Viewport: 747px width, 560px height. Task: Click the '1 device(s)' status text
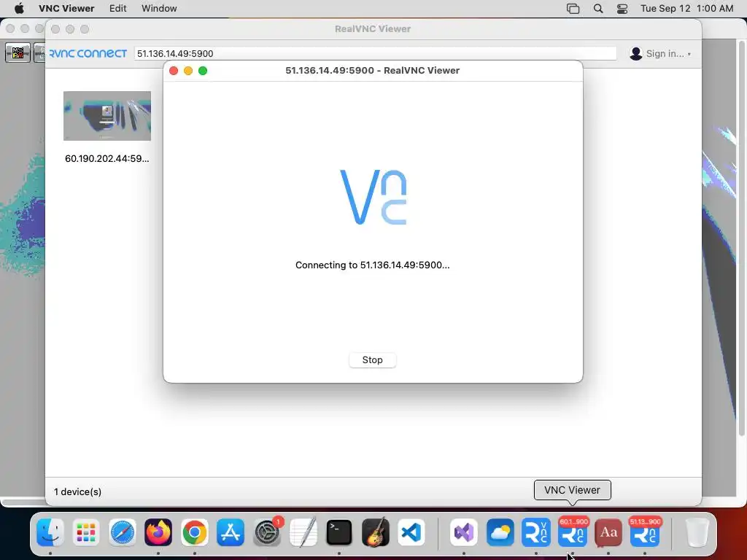tap(77, 492)
